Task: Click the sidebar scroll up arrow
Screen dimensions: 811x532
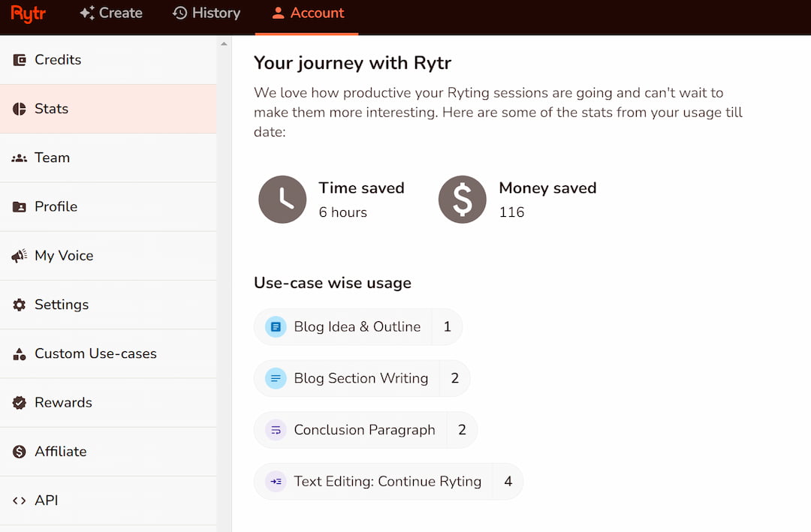Action: [x=224, y=44]
